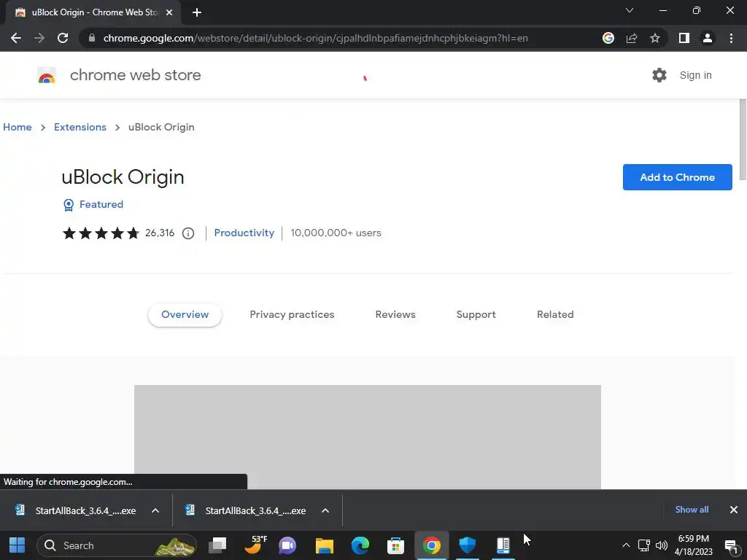Go to the Extensions breadcrumb
Screen dimensions: 747x560
pyautogui.click(x=80, y=127)
